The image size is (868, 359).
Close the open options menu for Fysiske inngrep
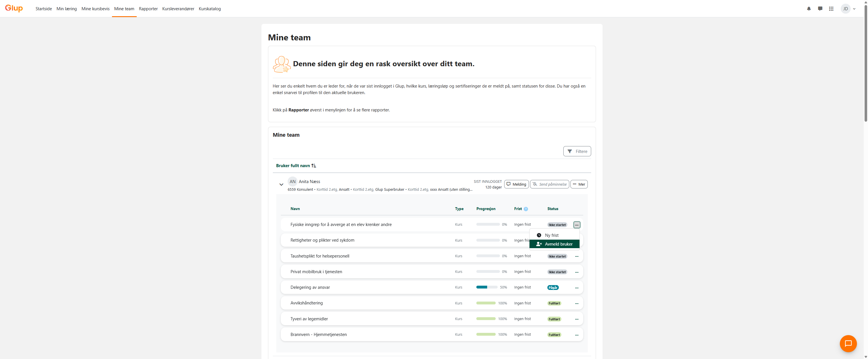tap(576, 225)
